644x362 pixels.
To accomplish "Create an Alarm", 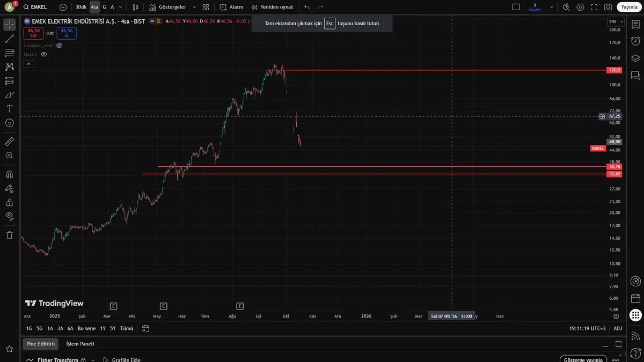I will click(231, 7).
